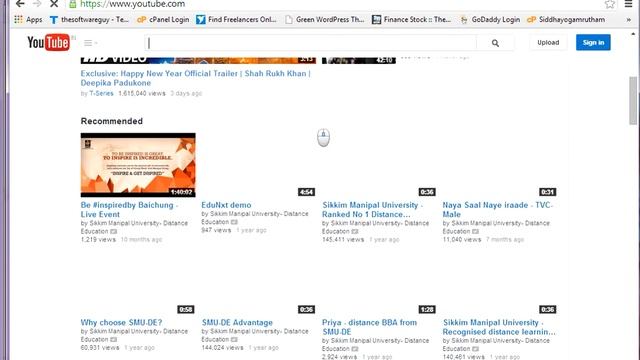Viewport: 640px width, 360px height.
Task: Open Why choose SMU-DE? video title
Action: tap(121, 322)
